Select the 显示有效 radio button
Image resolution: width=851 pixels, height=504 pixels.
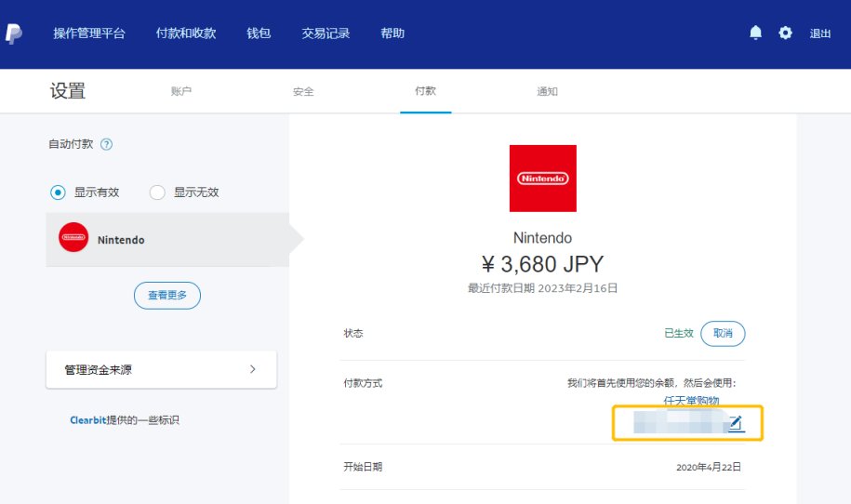click(x=58, y=192)
